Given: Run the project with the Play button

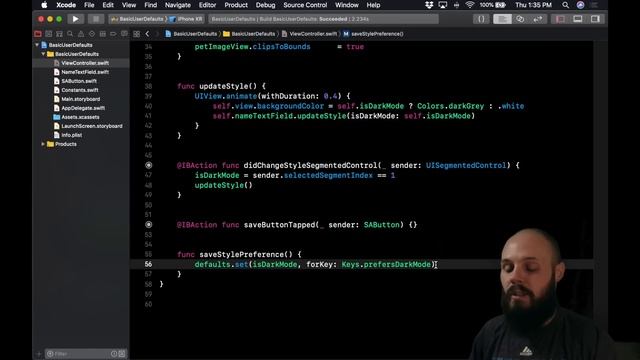Looking at the screenshot, I should click(75, 19).
